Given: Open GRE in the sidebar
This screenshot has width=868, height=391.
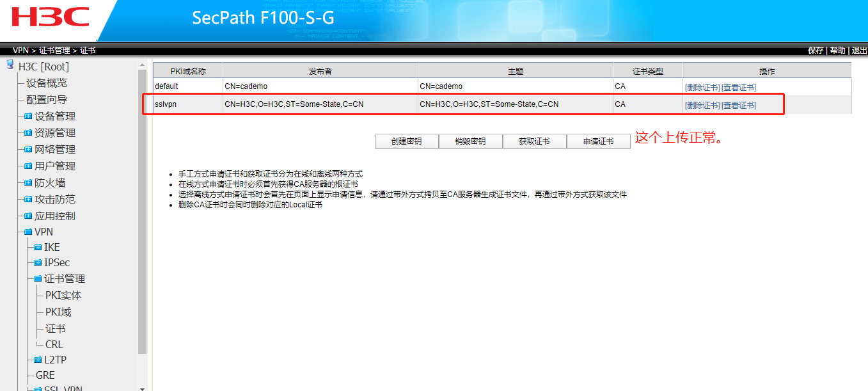Looking at the screenshot, I should click(x=45, y=376).
